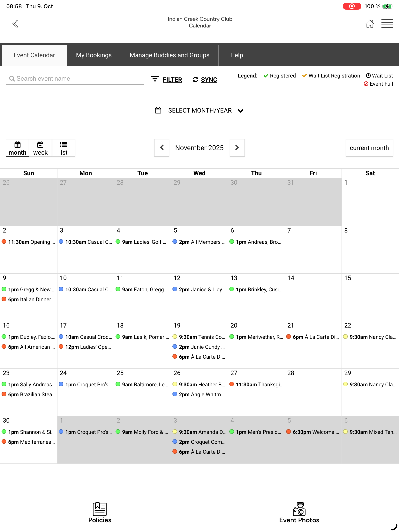Click the SYNC link

(x=209, y=80)
